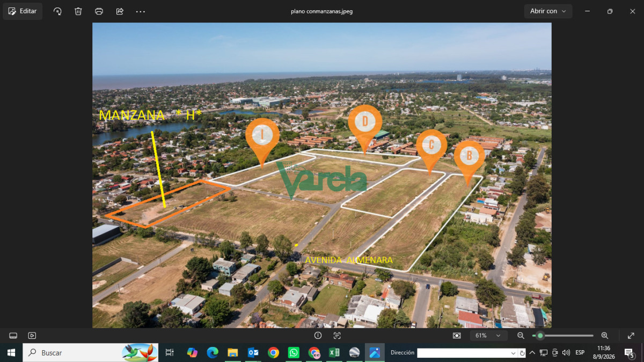644x362 pixels.
Task: Click the zoom in magnifier icon
Action: [x=605, y=335]
